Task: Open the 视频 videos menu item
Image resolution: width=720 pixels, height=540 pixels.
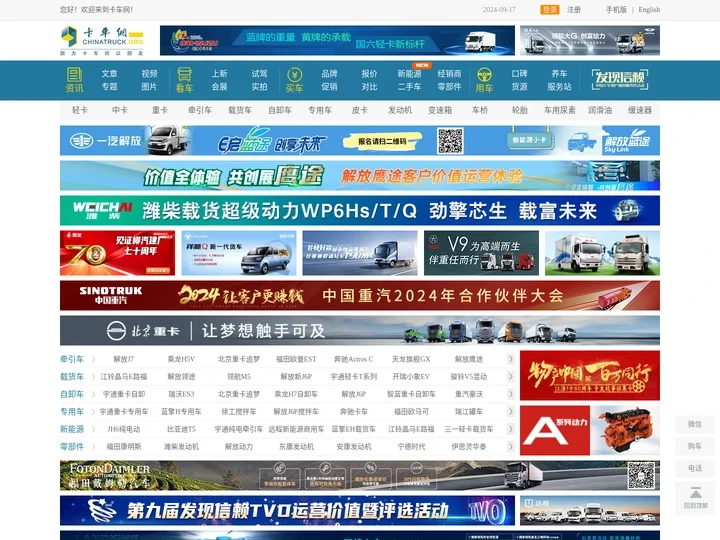Action: [149, 73]
